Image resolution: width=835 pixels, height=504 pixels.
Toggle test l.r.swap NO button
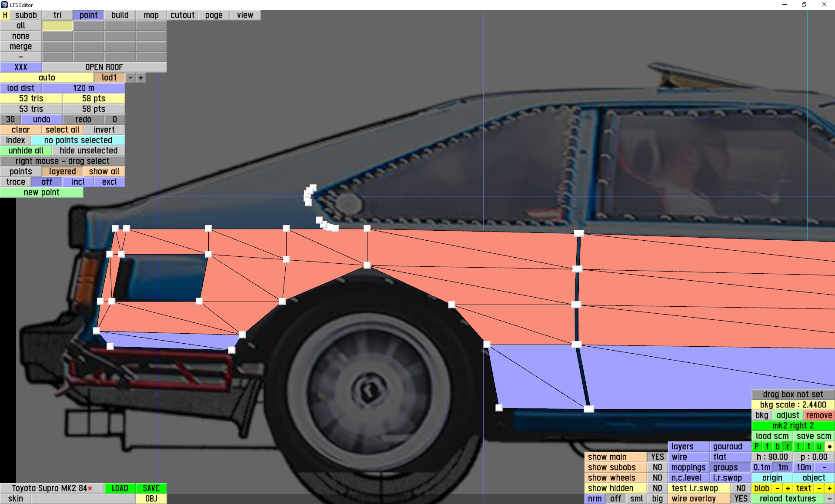tap(741, 488)
